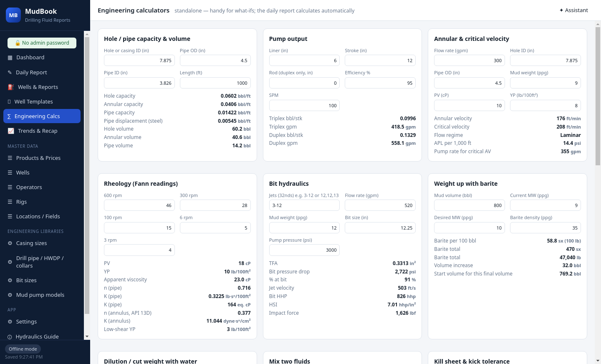This screenshot has width=601, height=364.
Task: Click the Trends & Recap chart icon
Action: [11, 131]
